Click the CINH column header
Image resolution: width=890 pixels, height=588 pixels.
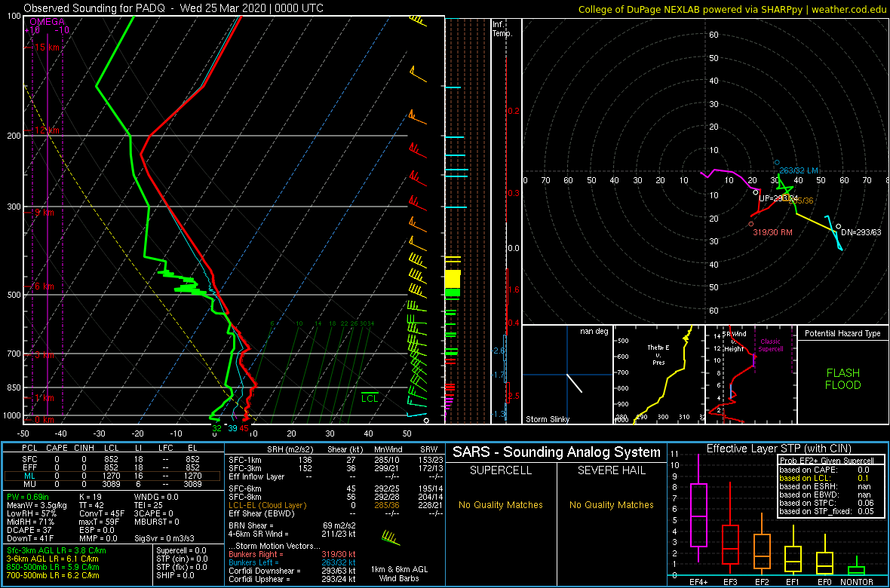[84, 449]
